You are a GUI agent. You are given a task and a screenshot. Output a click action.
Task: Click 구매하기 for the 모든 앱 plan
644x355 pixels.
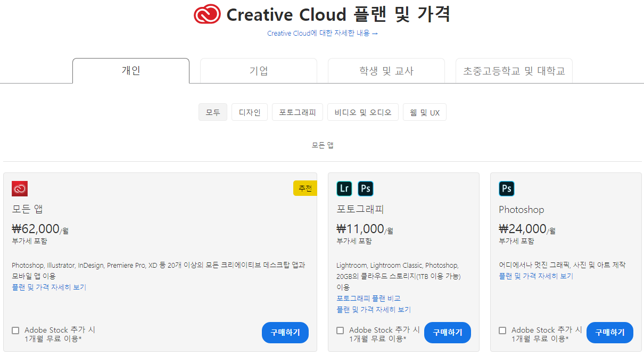point(285,333)
